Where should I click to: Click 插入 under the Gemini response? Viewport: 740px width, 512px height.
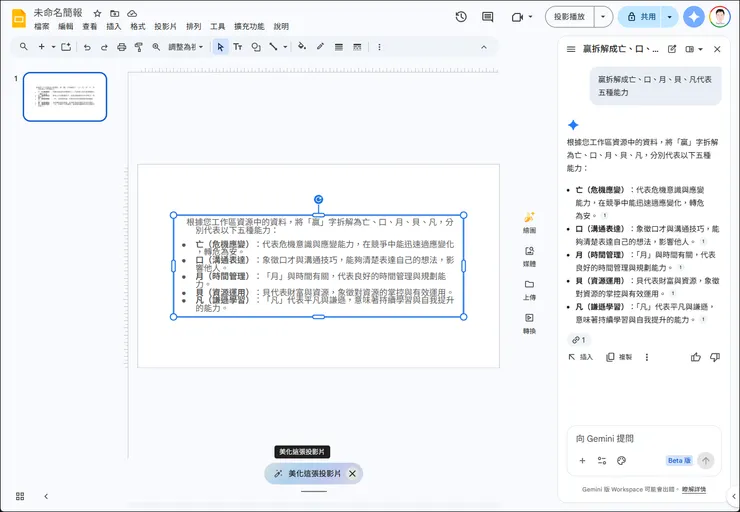click(x=580, y=357)
